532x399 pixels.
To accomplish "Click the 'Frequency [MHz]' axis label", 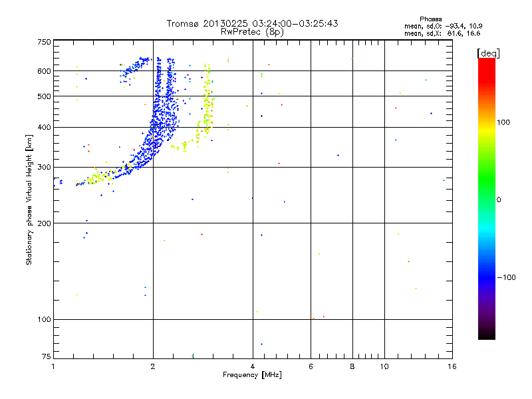I will point(252,375).
